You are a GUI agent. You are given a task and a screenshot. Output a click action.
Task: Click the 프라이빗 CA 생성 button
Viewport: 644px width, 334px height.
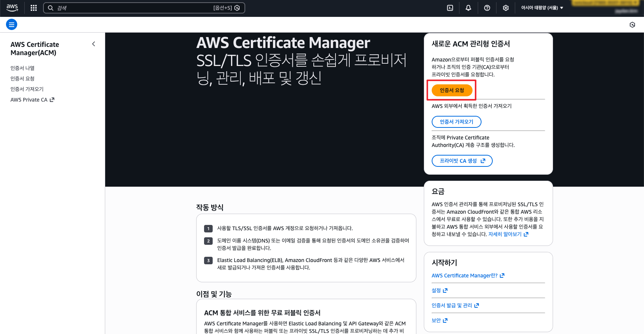point(462,161)
